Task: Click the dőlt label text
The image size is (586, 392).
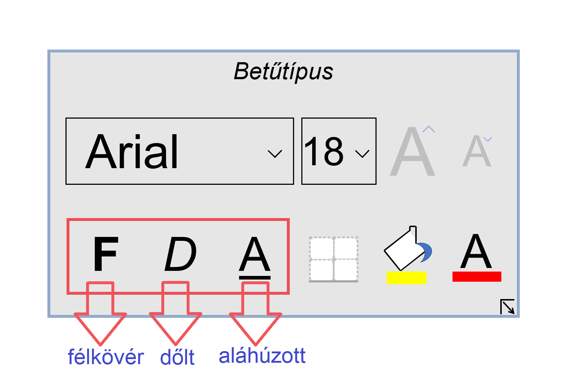Action: pyautogui.click(x=177, y=357)
